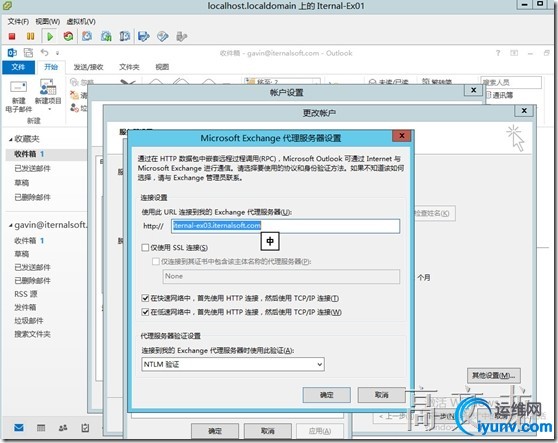Open the Virtual Machine(V) menu
The image size is (558, 443).
(x=81, y=21)
